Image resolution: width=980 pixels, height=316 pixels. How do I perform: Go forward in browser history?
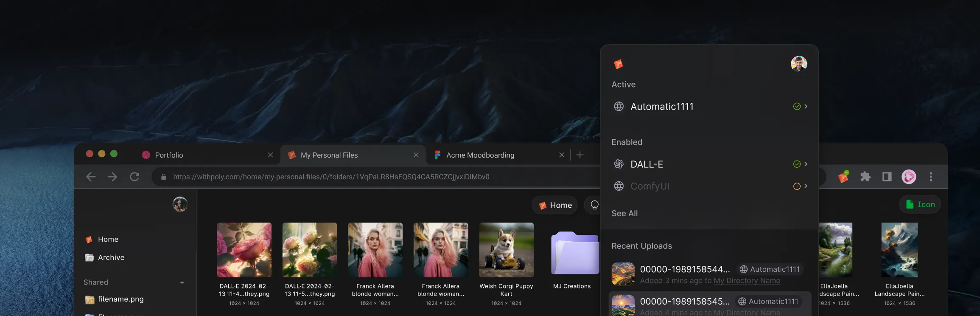112,177
